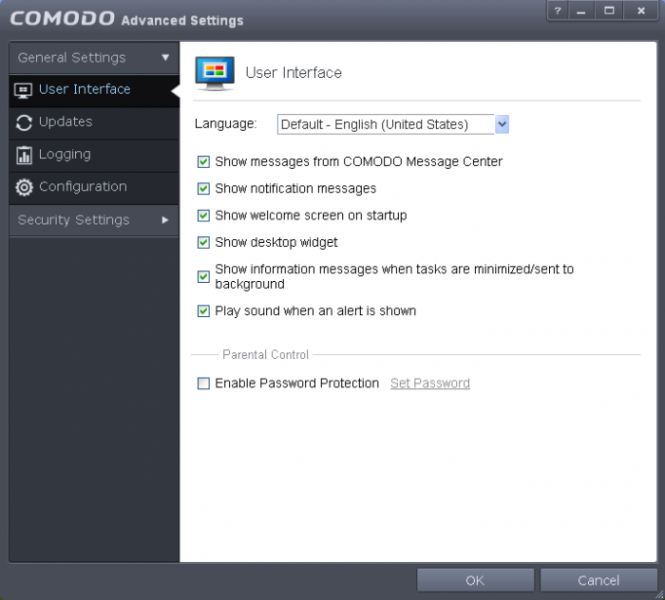Click the Set Password link
665x600 pixels.
[430, 383]
